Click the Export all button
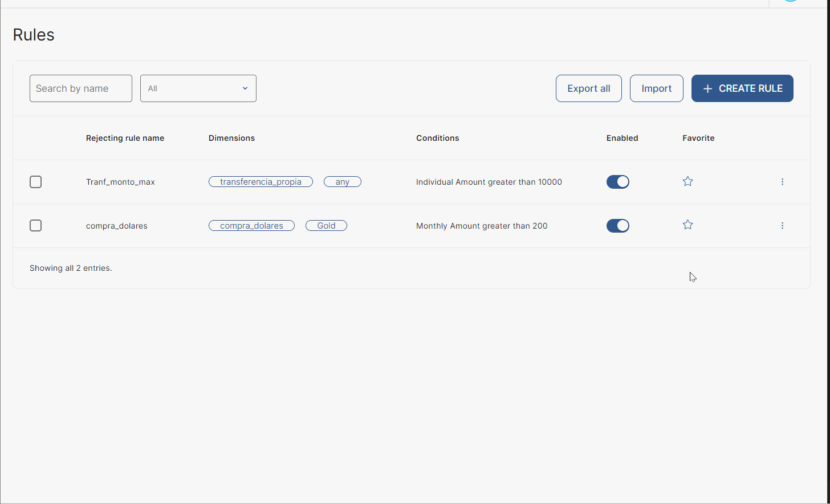Image resolution: width=830 pixels, height=504 pixels. [x=588, y=88]
